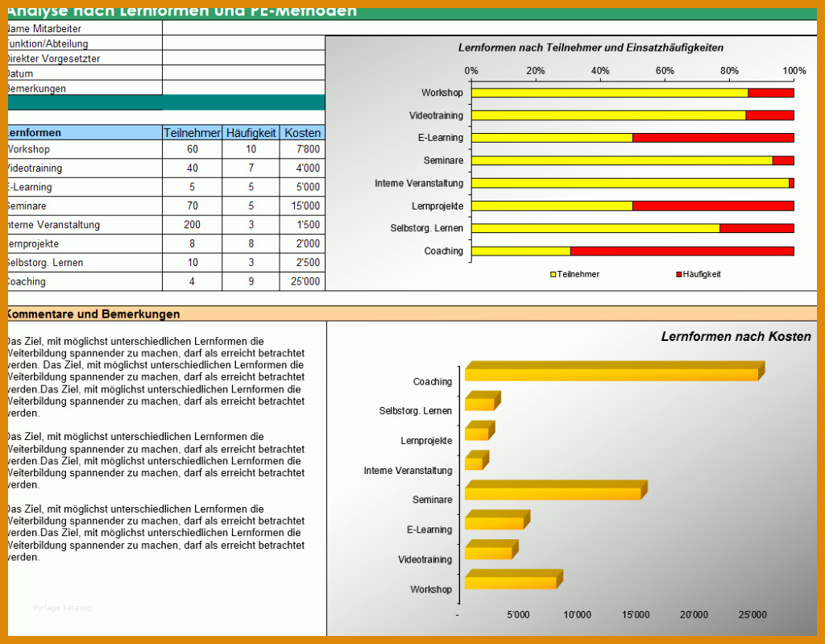Select the E-Learning 3D bar in cost chart
This screenshot has height=644, width=825.
click(x=497, y=520)
